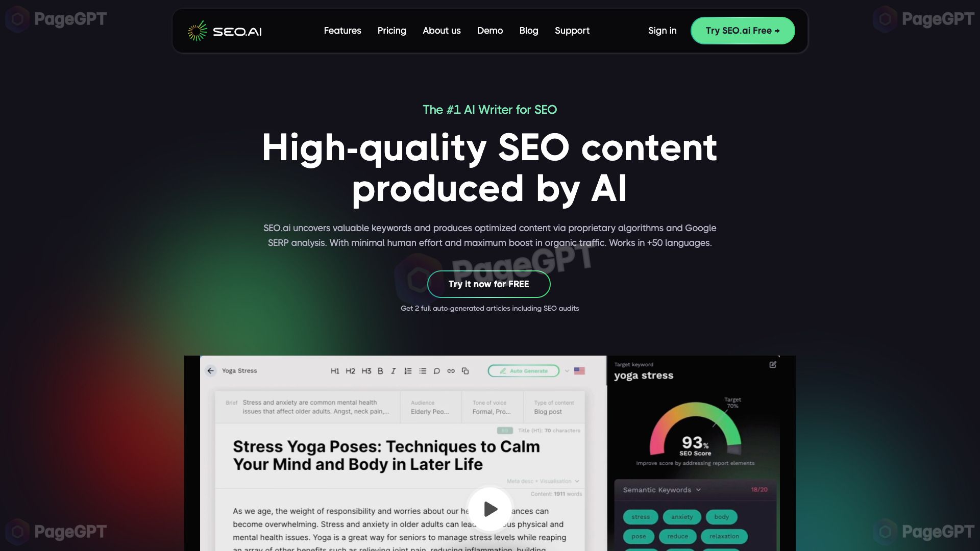Open the Features menu item

(x=342, y=30)
